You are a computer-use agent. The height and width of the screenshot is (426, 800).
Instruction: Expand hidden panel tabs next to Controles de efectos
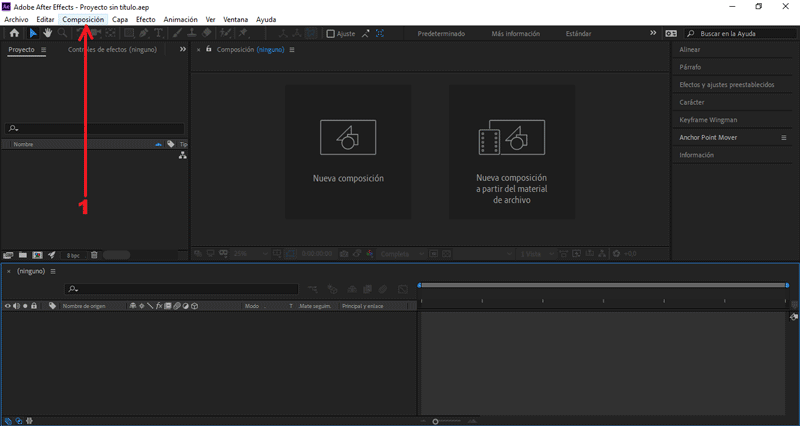tap(182, 49)
